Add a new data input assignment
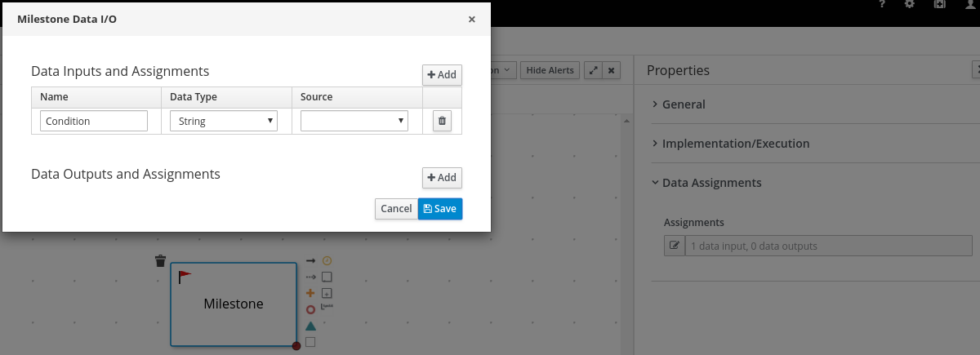The width and height of the screenshot is (980, 355). pos(442,74)
